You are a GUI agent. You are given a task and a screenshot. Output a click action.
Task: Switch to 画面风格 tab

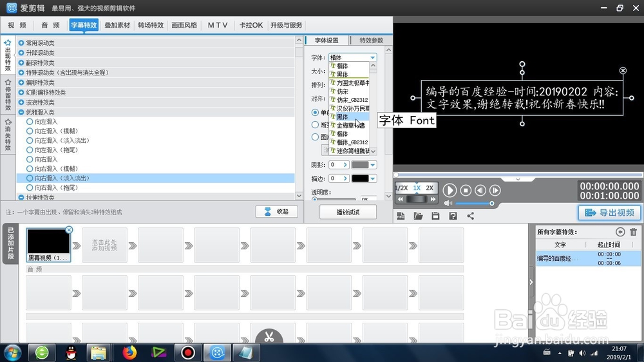[184, 25]
